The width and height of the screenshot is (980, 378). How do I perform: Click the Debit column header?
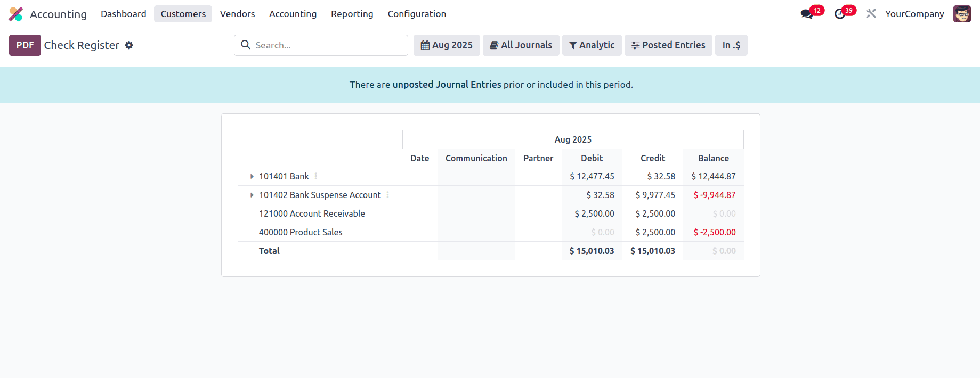[x=592, y=158]
